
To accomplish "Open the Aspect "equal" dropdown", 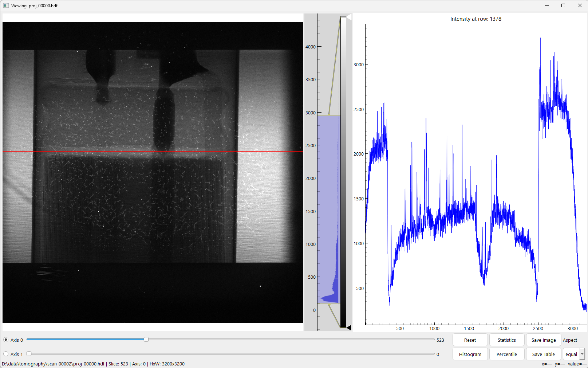I will pos(573,354).
